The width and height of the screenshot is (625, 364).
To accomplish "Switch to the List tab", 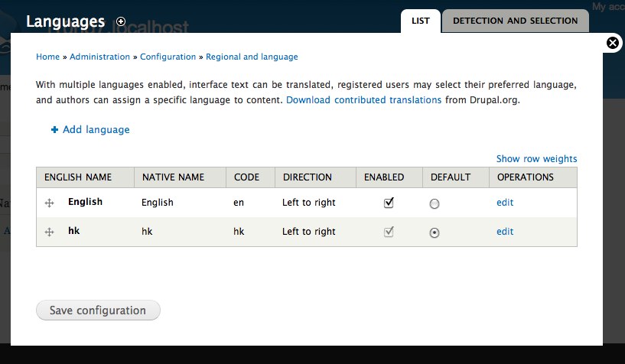I will click(x=420, y=21).
